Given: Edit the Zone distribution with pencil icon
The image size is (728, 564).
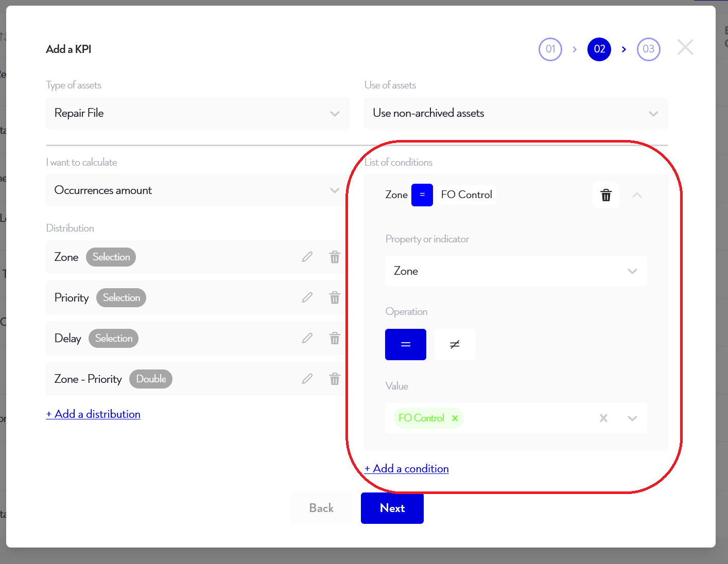Looking at the screenshot, I should click(x=307, y=257).
